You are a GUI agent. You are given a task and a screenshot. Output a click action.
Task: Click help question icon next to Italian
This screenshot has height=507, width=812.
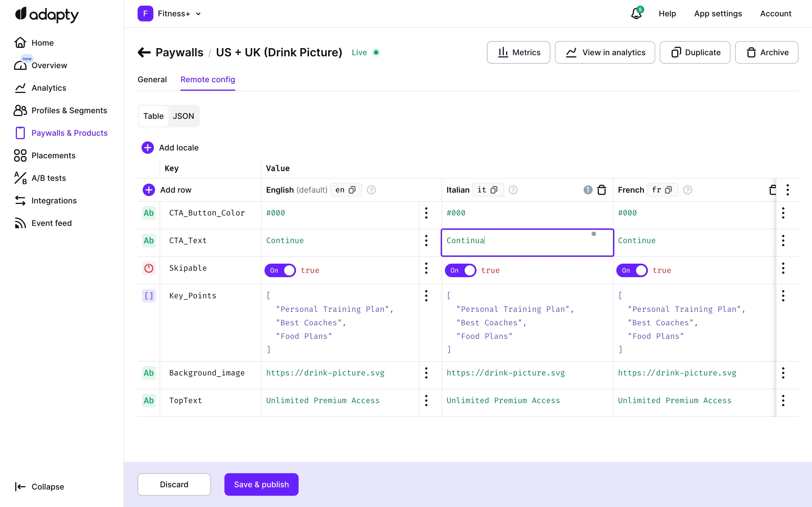(x=513, y=190)
